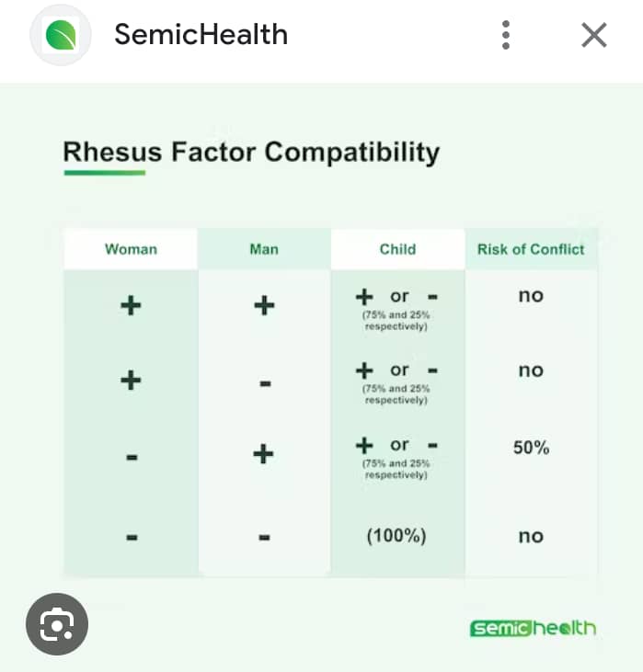Open the SemicHealth green leaf site icon

coord(61,35)
